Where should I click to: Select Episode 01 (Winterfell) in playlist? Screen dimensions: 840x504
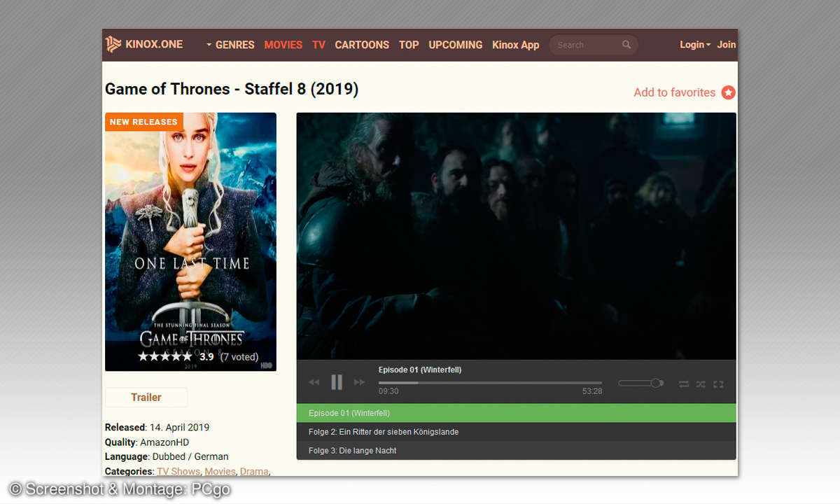(x=517, y=413)
